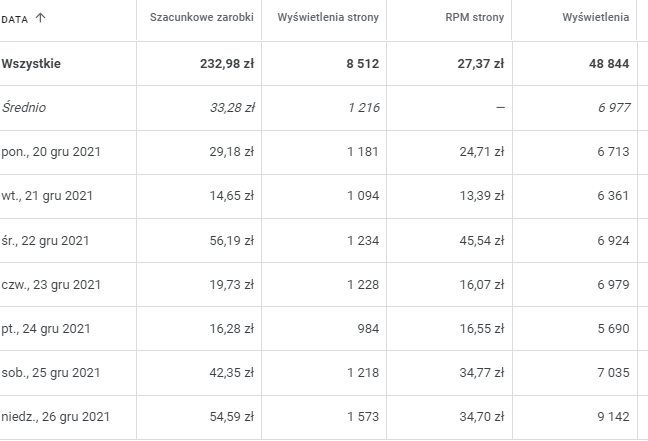Sort table by RPM strony
The width and height of the screenshot is (648, 441).
(475, 18)
